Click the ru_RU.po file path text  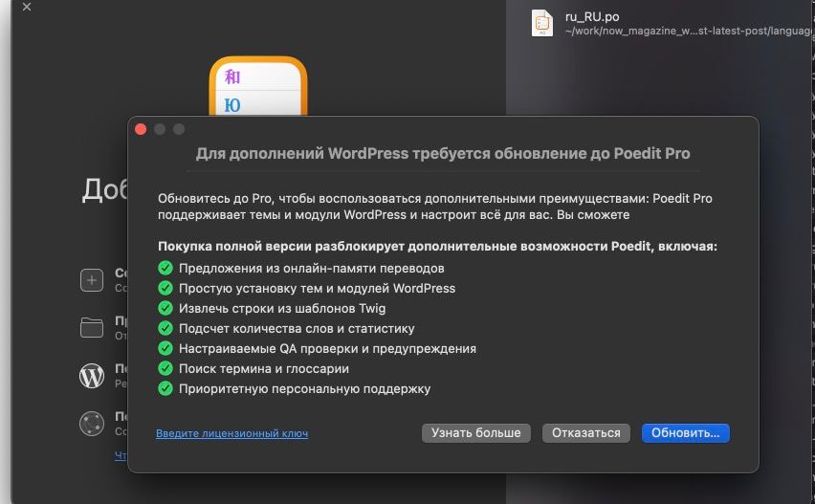pyautogui.click(x=688, y=32)
